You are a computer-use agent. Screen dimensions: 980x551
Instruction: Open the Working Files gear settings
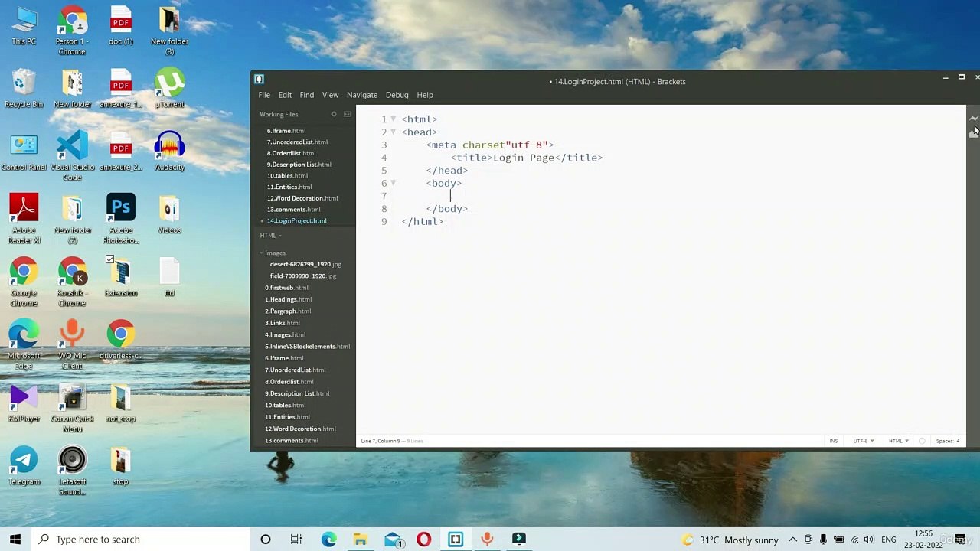pyautogui.click(x=334, y=114)
